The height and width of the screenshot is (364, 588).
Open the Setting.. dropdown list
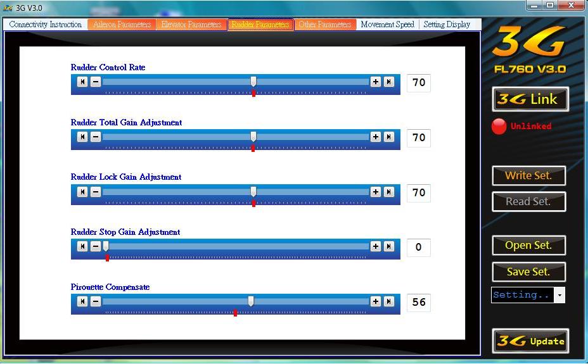click(559, 295)
